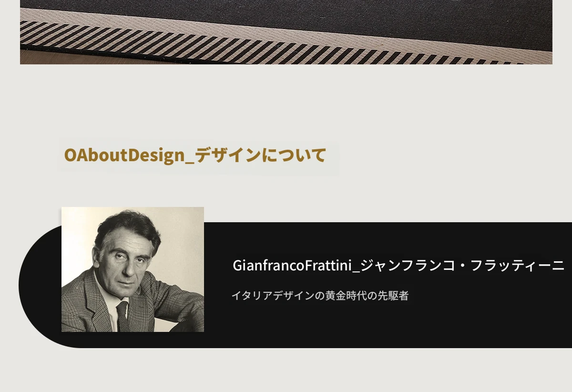Click 黄金時代 in the grey subtitle

(x=343, y=296)
